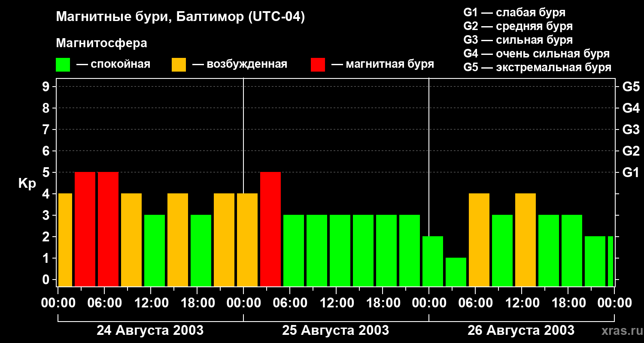Screen dimensions: 644x343
Task: Click the 'Магнитосфера' subtitle
Action: 101,43
